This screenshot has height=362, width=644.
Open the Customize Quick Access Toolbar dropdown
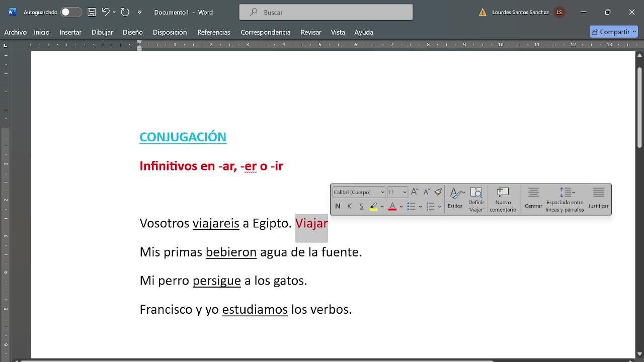pyautogui.click(x=140, y=12)
